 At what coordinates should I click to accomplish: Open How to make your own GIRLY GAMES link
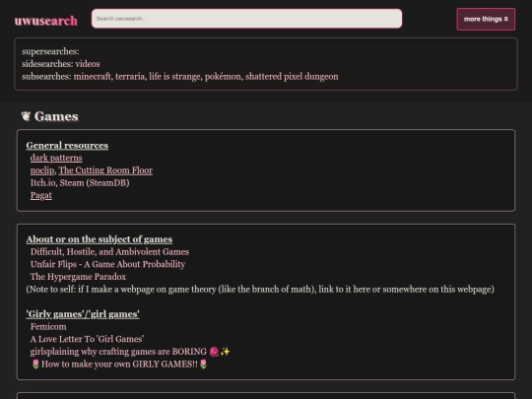(119, 365)
